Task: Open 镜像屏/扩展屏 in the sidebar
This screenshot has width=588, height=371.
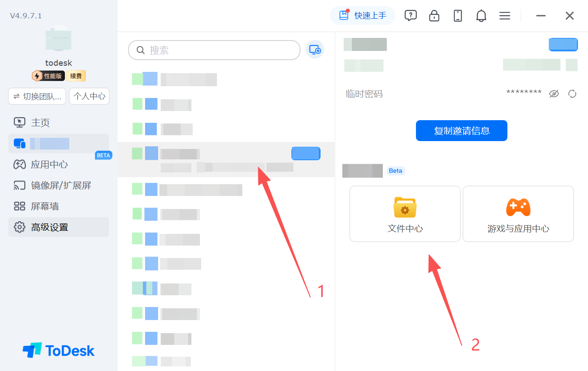Action: (x=58, y=185)
